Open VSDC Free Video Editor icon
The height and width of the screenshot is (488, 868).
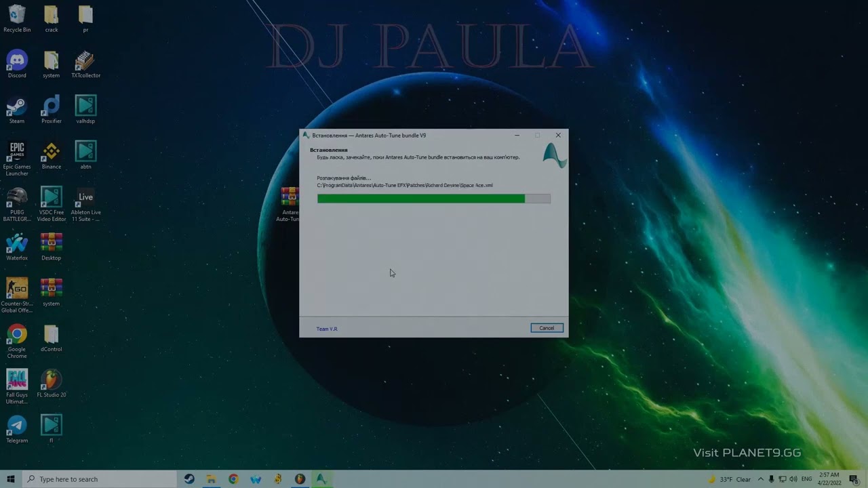click(52, 204)
